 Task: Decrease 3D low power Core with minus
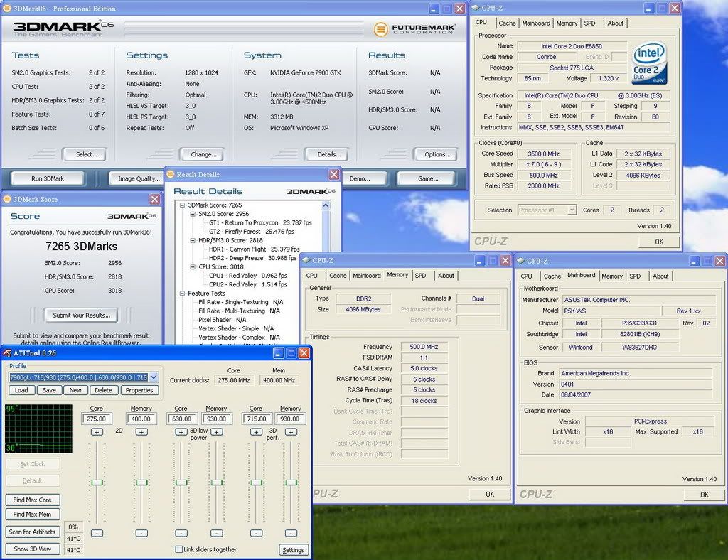[x=181, y=533]
